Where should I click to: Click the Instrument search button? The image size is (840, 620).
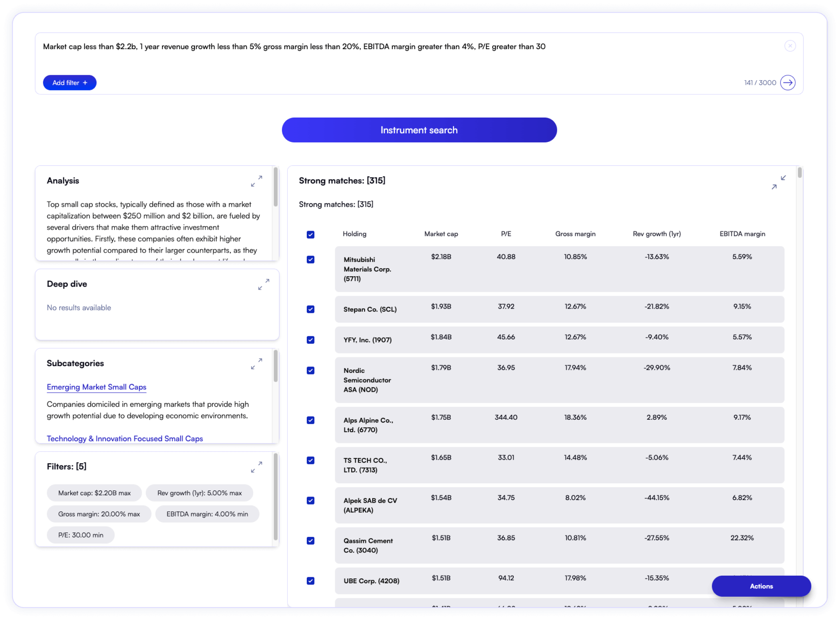pos(419,130)
